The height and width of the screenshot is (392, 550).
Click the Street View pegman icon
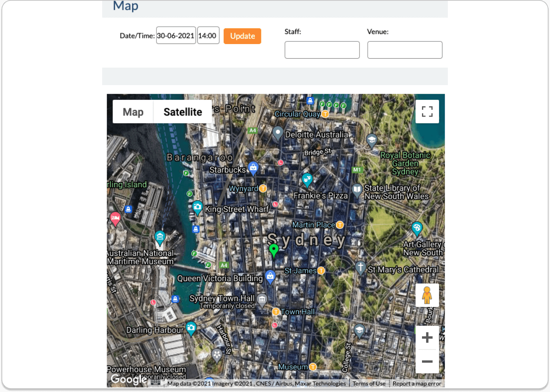coord(427,295)
